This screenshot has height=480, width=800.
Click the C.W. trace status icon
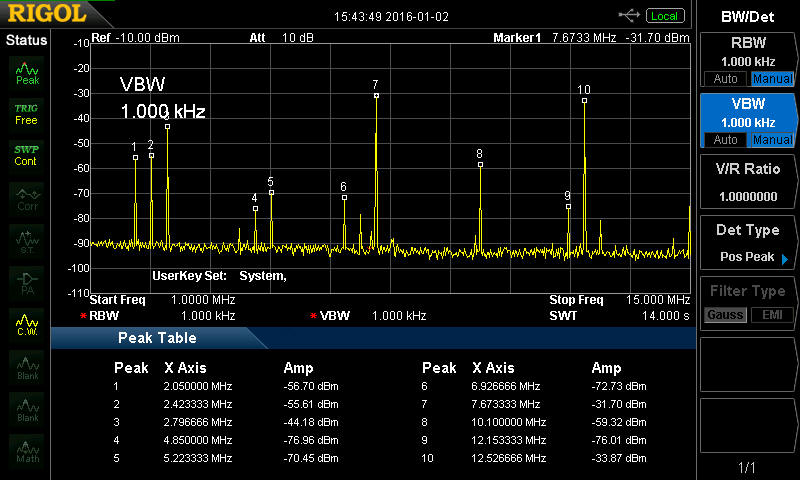[27, 324]
